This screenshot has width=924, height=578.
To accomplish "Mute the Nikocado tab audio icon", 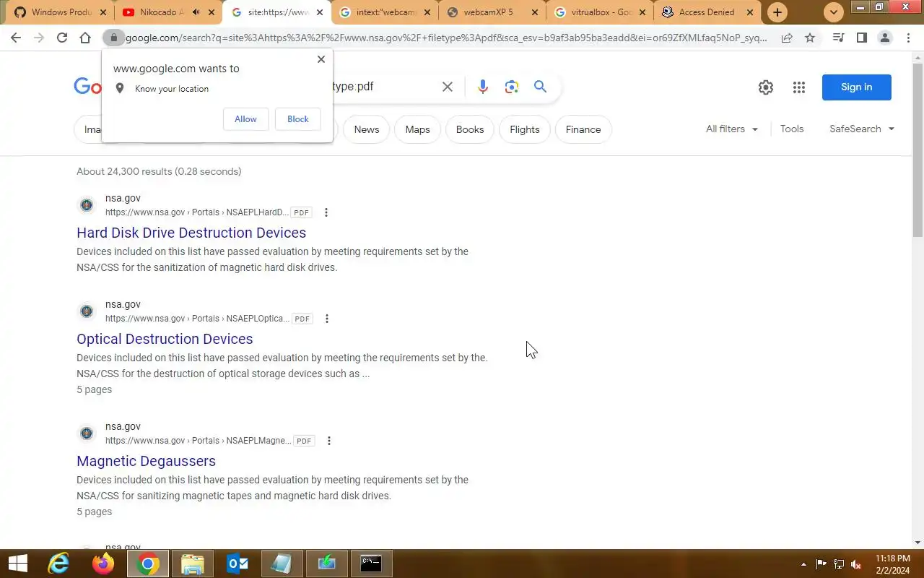I will pos(196,12).
